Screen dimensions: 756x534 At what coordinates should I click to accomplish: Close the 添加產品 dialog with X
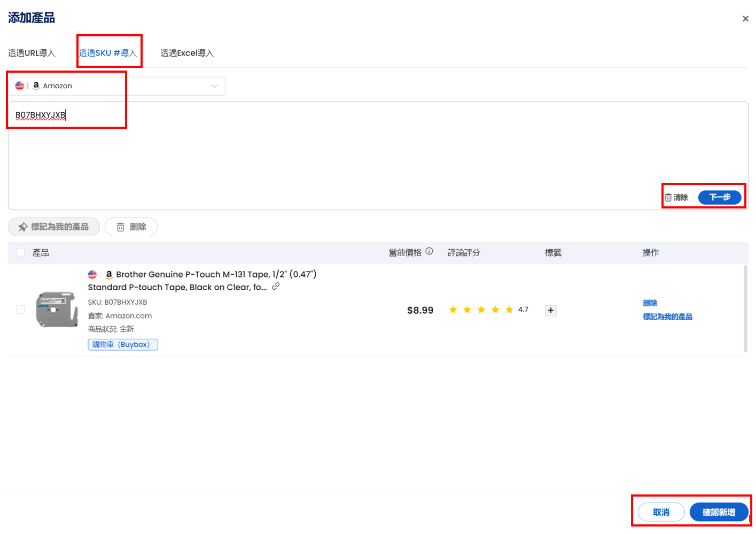(745, 19)
